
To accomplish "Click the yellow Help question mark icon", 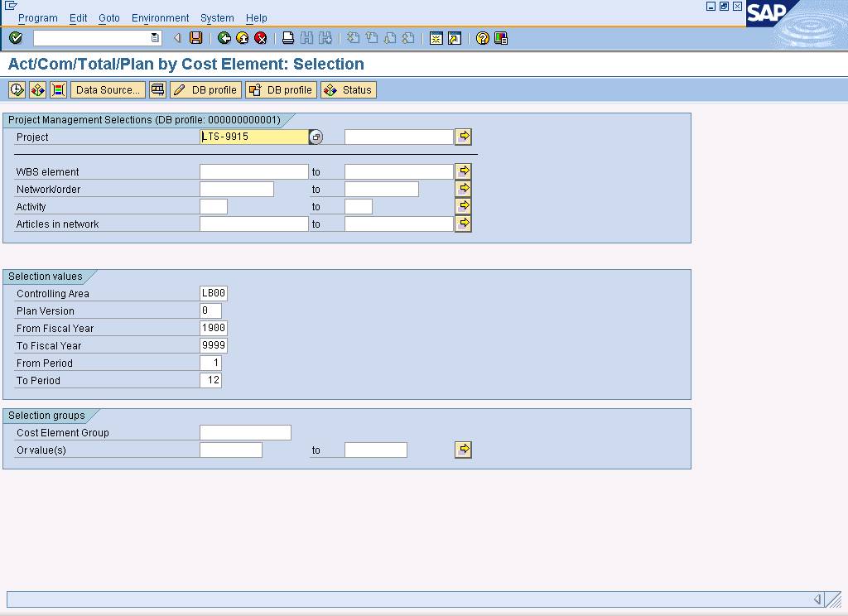I will (x=483, y=38).
